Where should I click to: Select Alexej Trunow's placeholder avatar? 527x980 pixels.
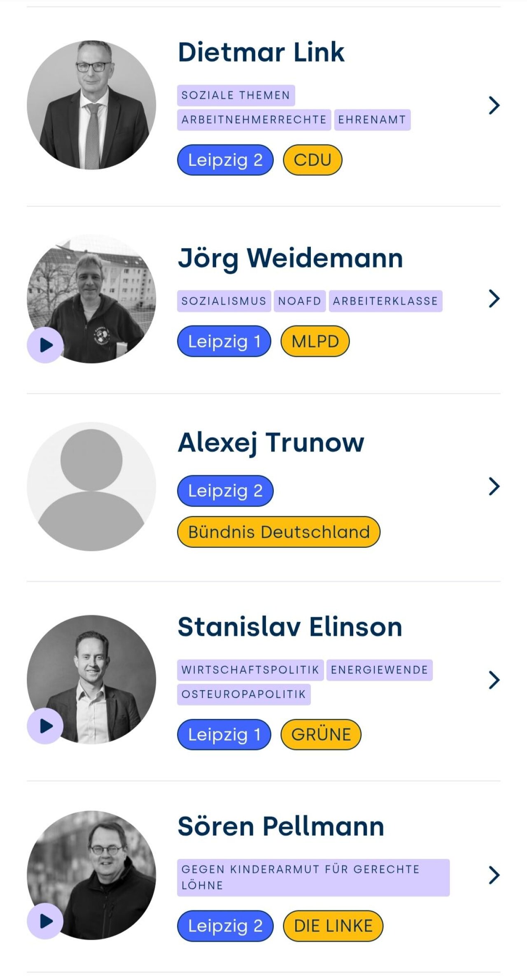pyautogui.click(x=91, y=486)
